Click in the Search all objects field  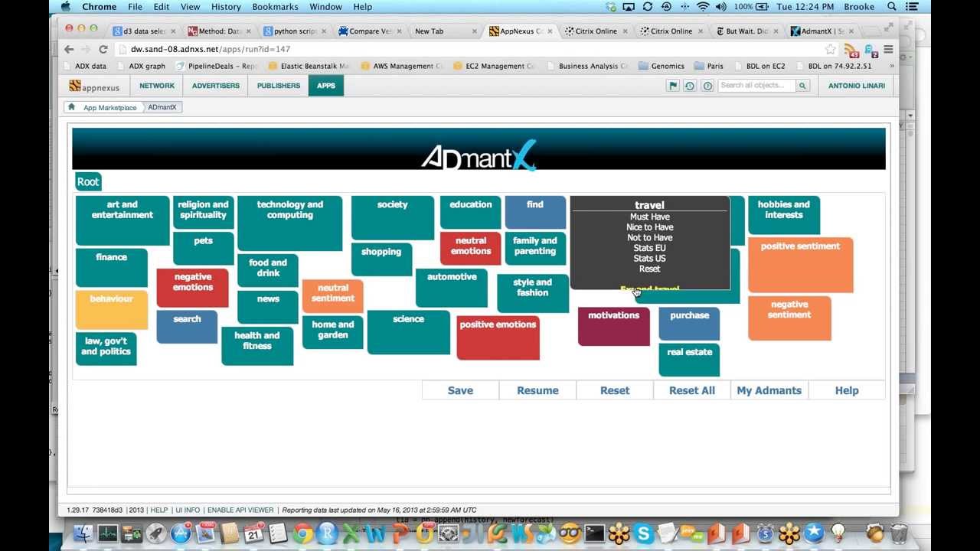pos(756,86)
